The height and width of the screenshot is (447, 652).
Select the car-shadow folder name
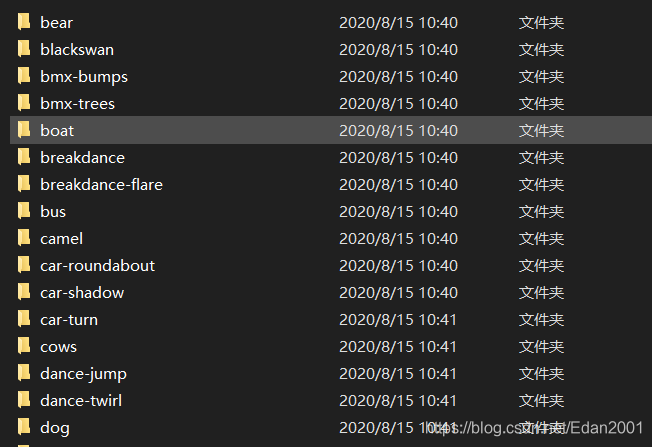coord(82,292)
